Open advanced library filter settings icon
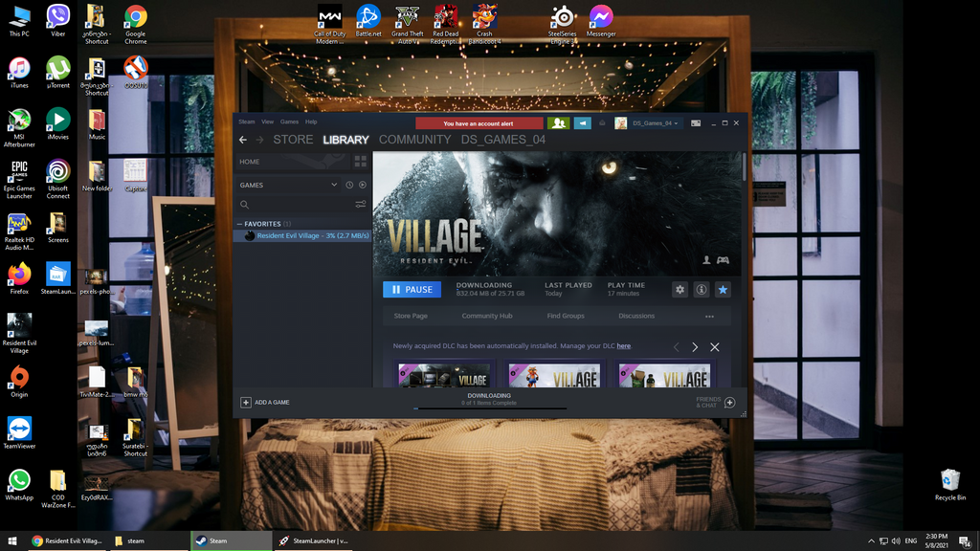The width and height of the screenshot is (980, 551). (361, 205)
